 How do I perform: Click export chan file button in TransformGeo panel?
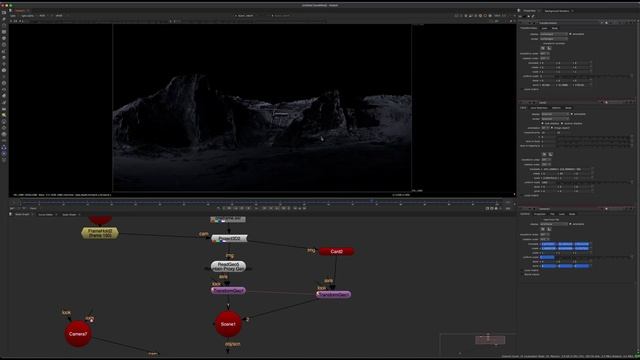pos(549,48)
